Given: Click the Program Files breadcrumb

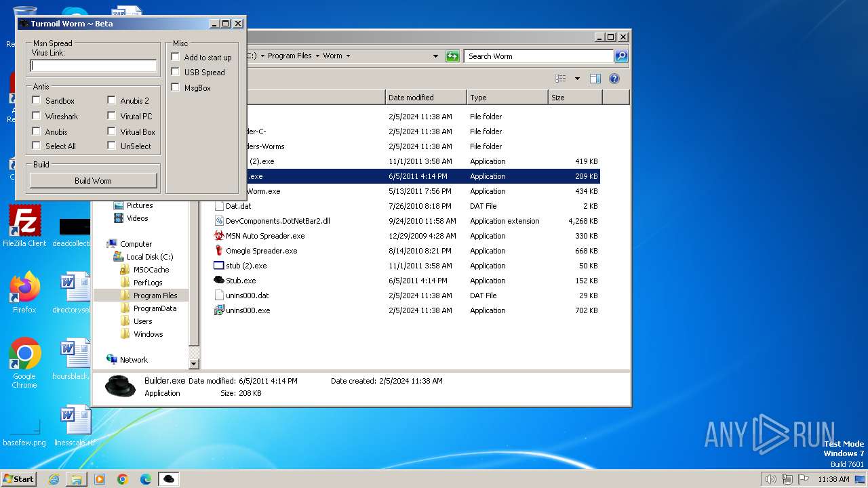Looking at the screenshot, I should [290, 56].
